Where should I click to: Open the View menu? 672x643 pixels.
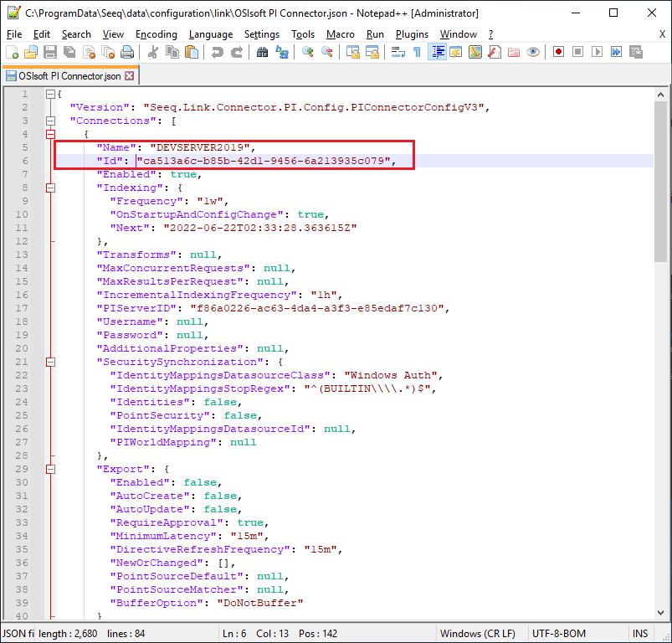click(113, 34)
